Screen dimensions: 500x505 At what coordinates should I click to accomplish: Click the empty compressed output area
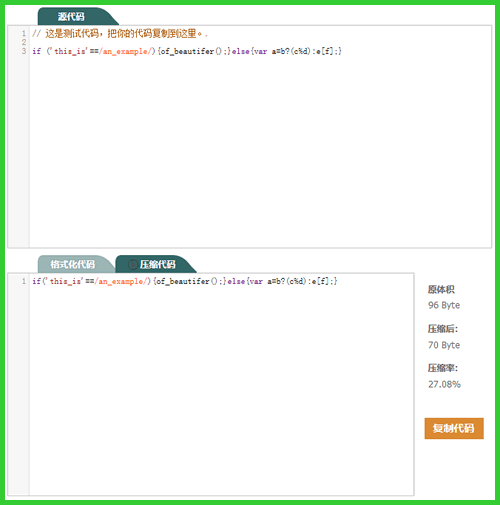tap(222, 390)
